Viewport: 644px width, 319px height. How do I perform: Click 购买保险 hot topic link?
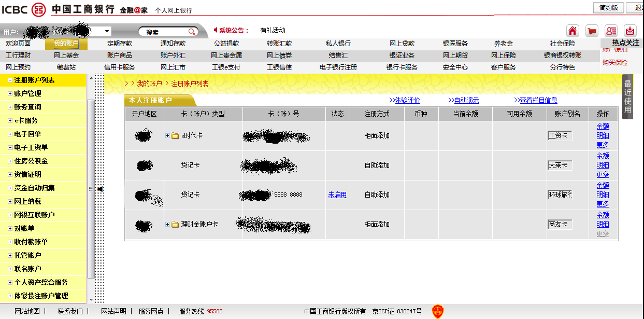click(x=615, y=63)
